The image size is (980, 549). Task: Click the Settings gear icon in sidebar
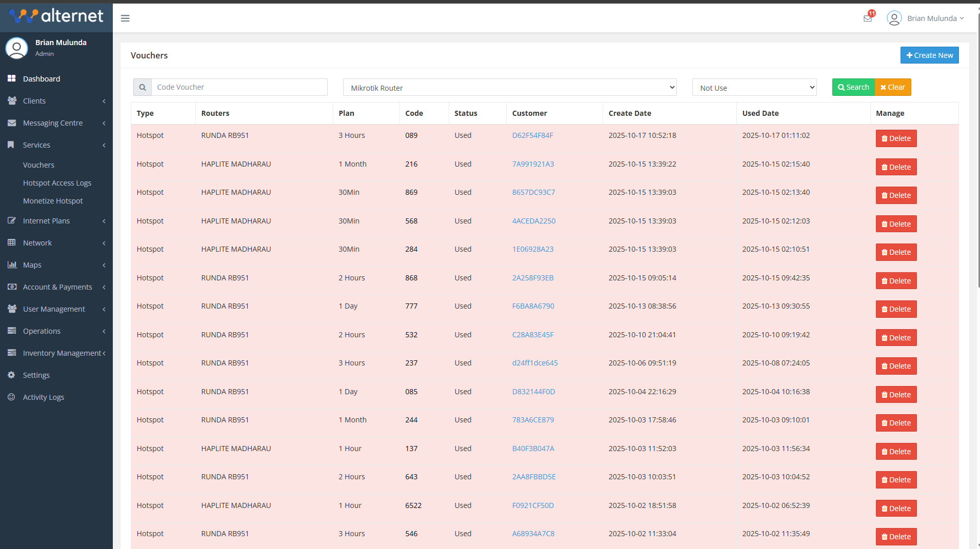point(11,375)
